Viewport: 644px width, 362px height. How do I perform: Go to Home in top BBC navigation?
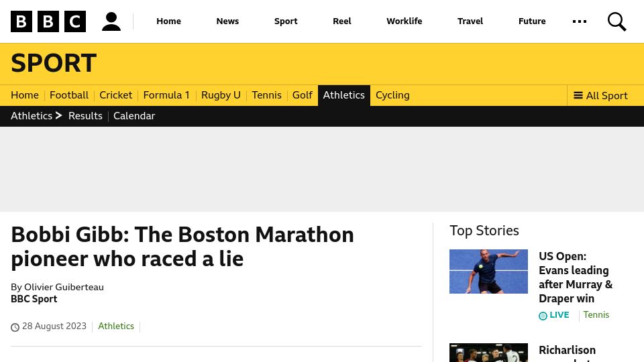coord(168,21)
